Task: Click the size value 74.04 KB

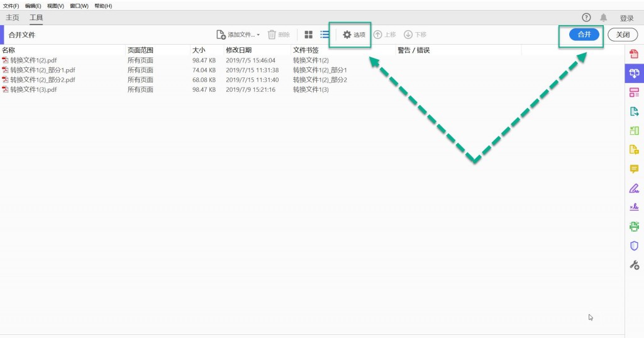Action: [204, 70]
